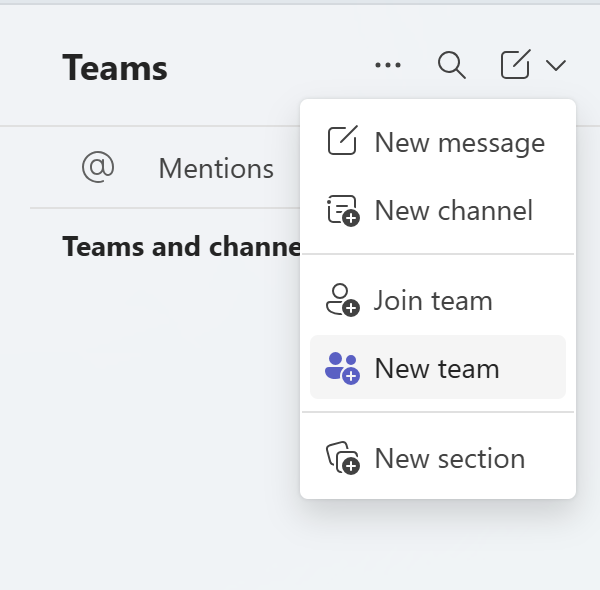Click the Join team person-plus icon

(x=342, y=300)
